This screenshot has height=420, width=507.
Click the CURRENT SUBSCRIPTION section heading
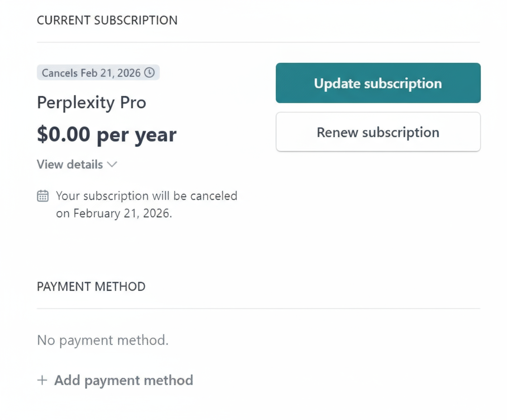tap(107, 20)
